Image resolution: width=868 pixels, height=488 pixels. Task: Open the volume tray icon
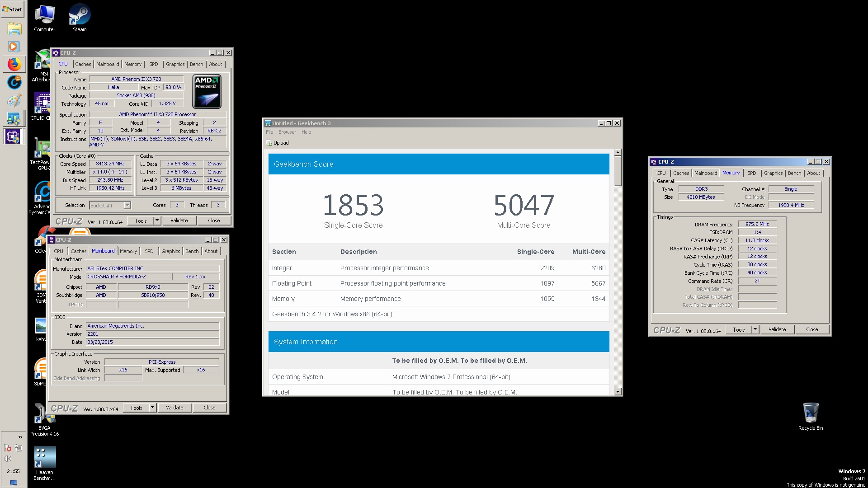[8, 459]
